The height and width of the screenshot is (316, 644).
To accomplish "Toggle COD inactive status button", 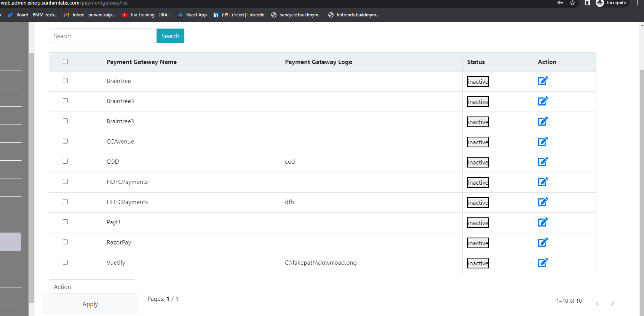I will click(478, 162).
